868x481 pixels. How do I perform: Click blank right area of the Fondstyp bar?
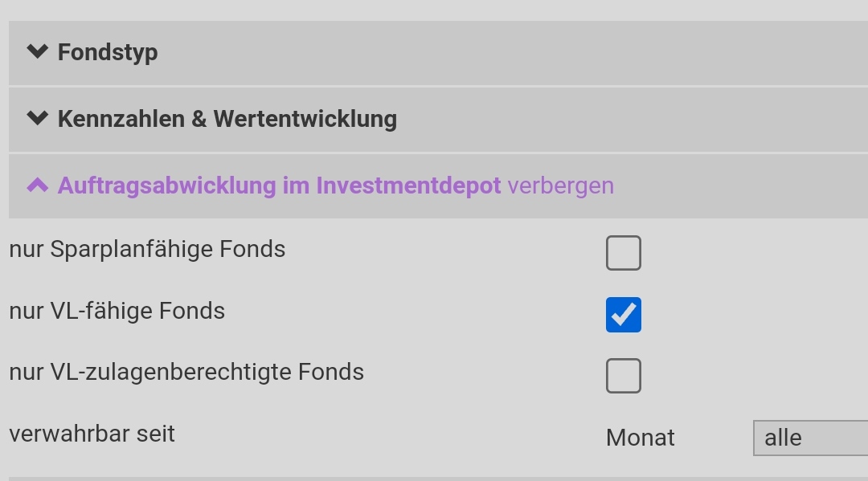pos(563,53)
